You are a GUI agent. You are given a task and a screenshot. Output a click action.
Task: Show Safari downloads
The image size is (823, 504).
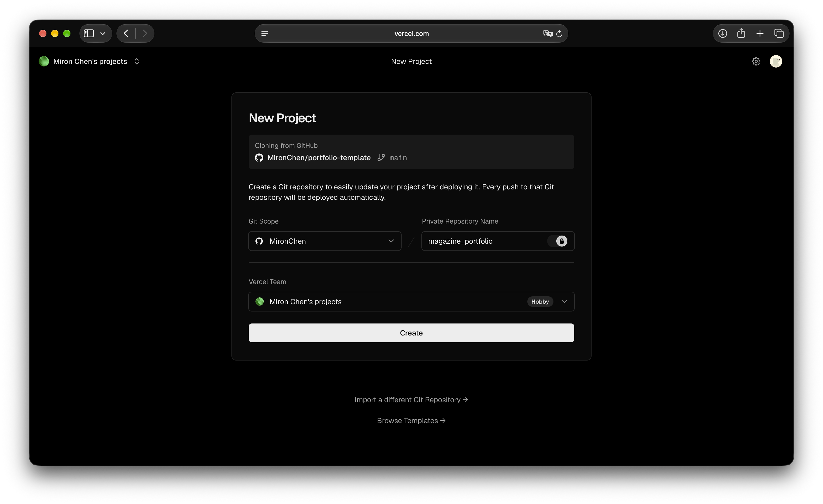pos(723,33)
